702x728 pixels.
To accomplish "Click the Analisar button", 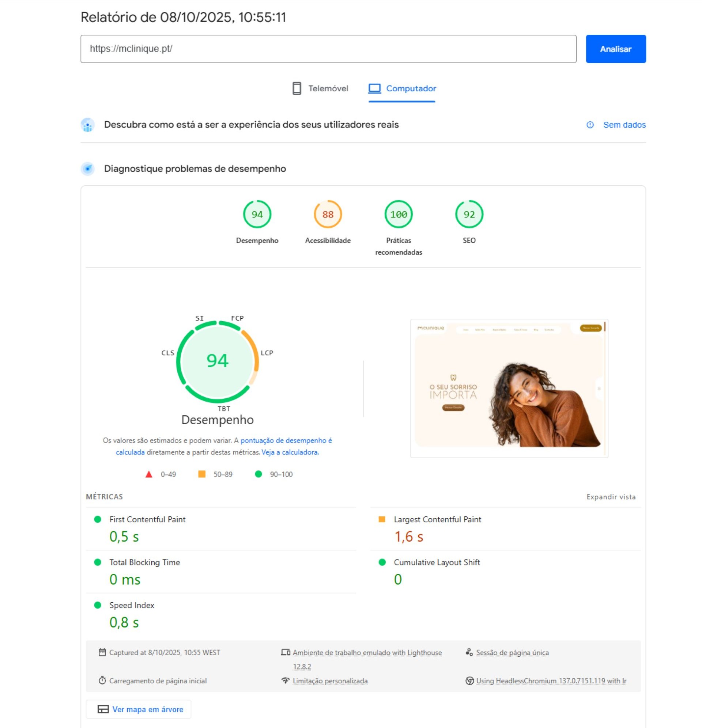I will click(x=615, y=49).
